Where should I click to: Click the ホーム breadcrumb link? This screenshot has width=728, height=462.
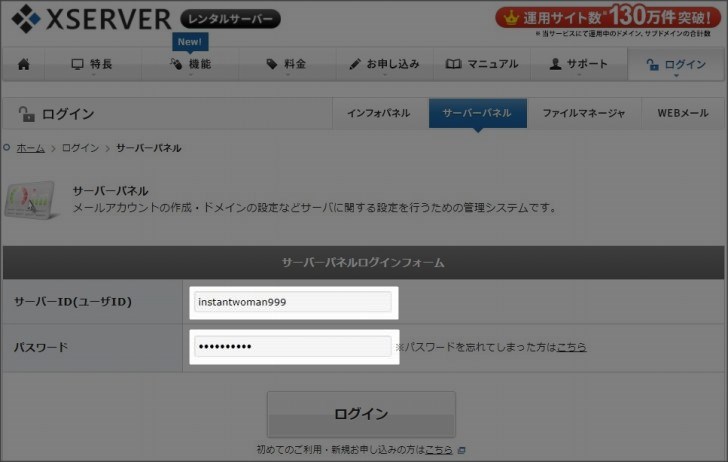30,148
